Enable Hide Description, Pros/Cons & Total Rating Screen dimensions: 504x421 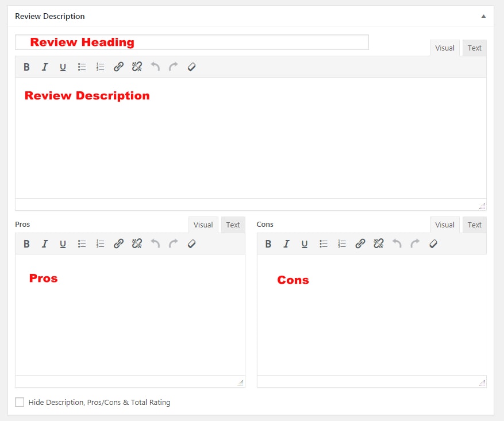pos(20,402)
